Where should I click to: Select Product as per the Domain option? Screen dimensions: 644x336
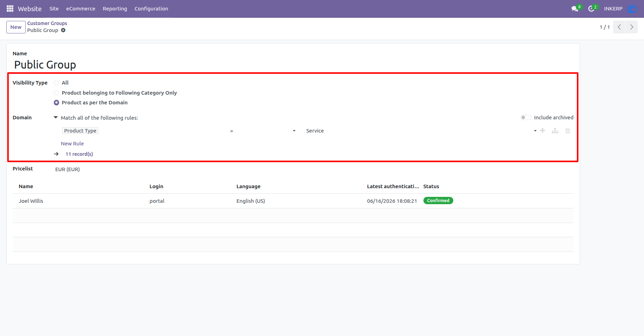56,103
